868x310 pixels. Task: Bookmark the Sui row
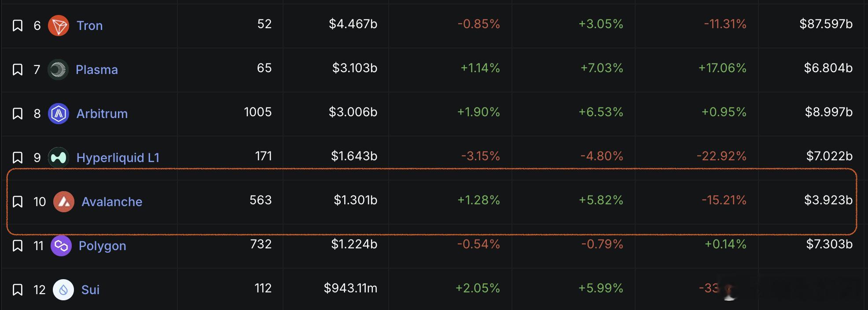click(18, 290)
